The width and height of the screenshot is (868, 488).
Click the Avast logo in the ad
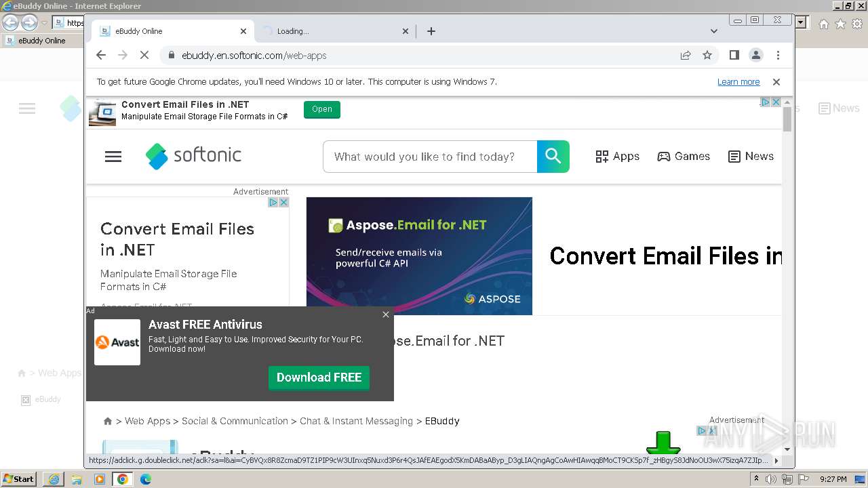[117, 342]
